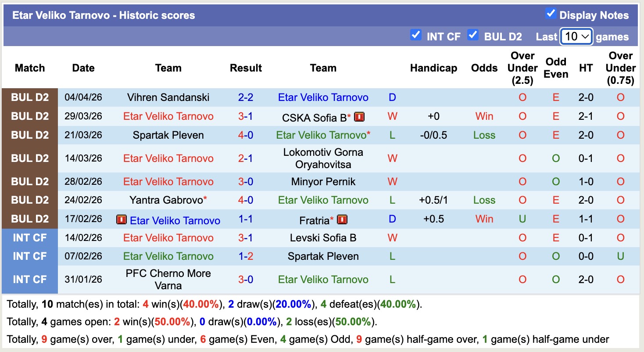The width and height of the screenshot is (644, 352).
Task: Click red card icon before Etar on 17/02/26
Action: (x=122, y=219)
